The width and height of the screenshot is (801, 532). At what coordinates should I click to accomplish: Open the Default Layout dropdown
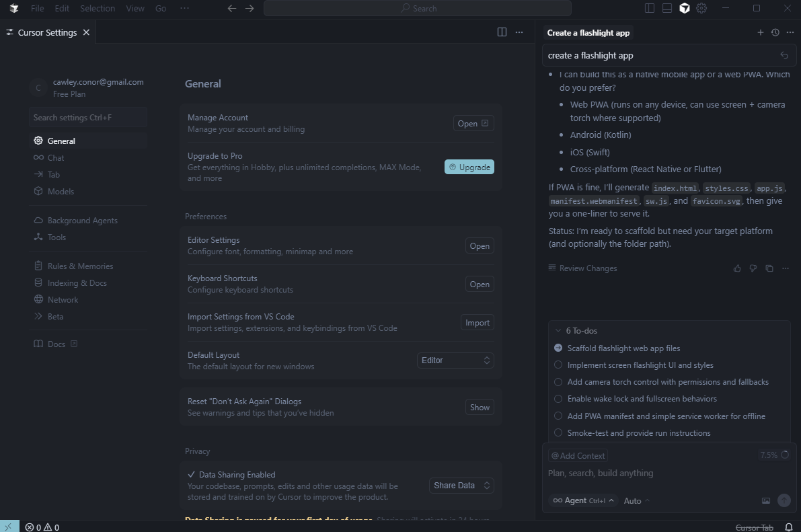point(455,360)
